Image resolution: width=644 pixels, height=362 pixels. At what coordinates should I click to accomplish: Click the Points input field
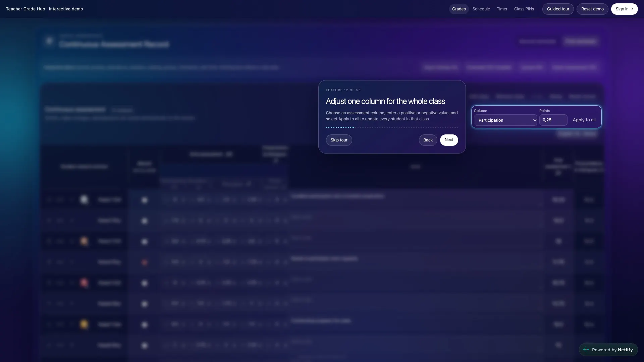point(553,120)
